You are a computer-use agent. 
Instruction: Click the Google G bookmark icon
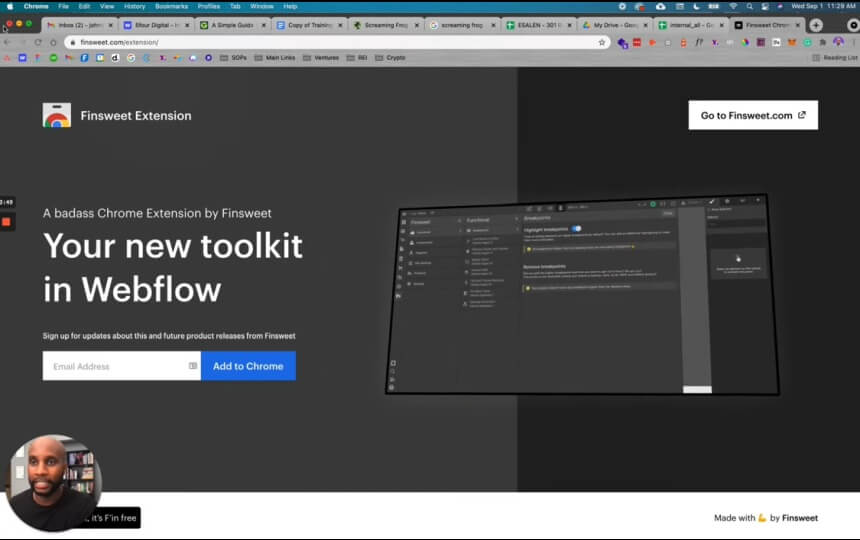(131, 58)
